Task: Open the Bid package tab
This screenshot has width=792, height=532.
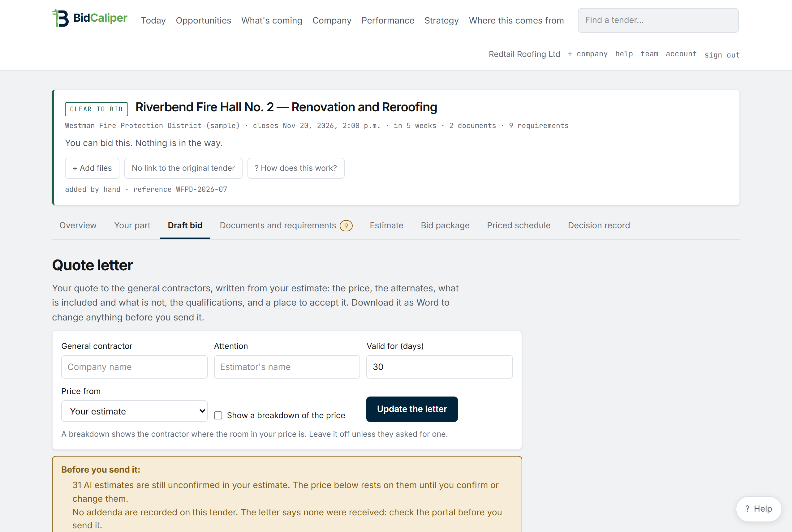Action: point(445,225)
